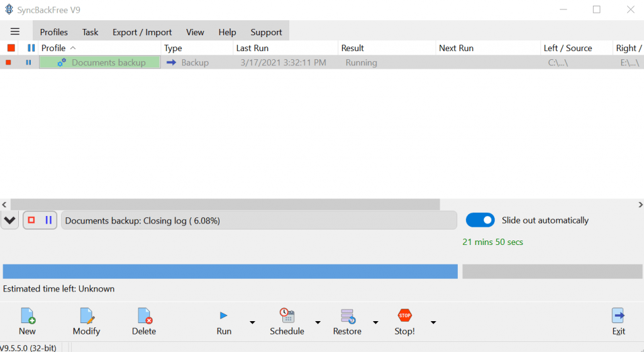Stop the running task in progress panel

pos(31,220)
